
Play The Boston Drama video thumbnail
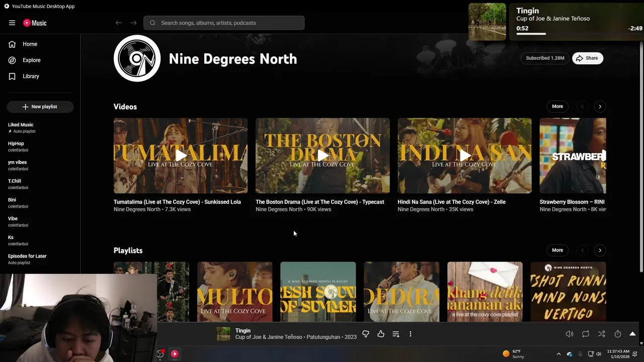coord(323,156)
